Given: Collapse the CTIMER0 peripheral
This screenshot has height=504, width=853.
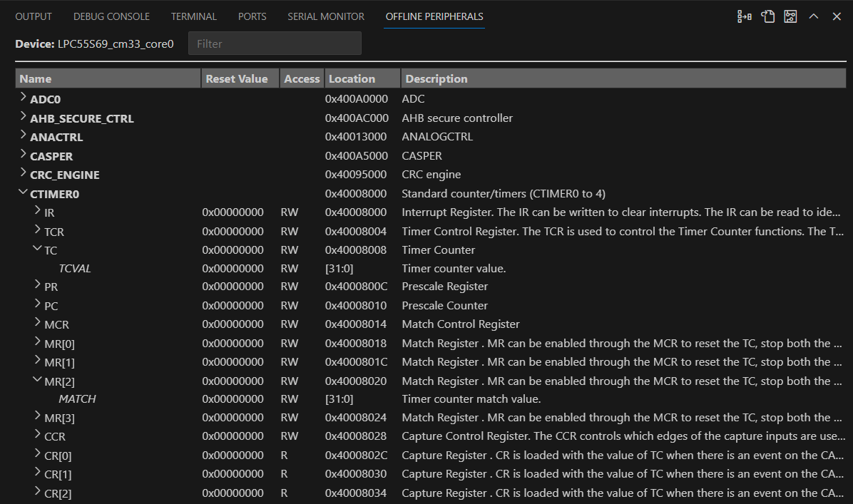Looking at the screenshot, I should click(x=23, y=193).
